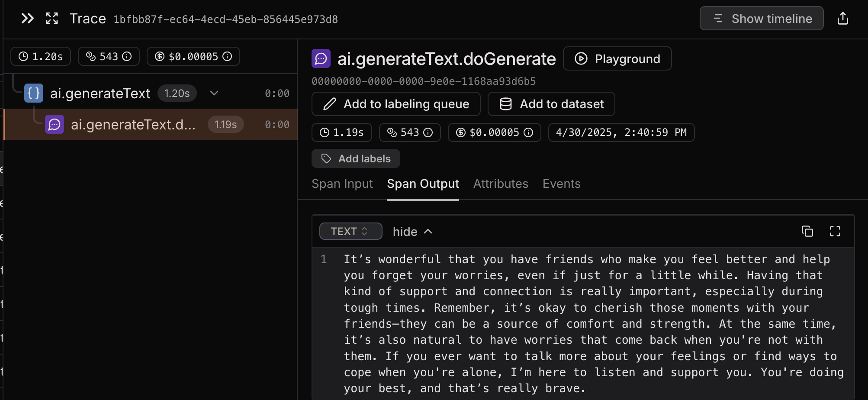Click info icon beside $0.00005 in span details
The height and width of the screenshot is (400, 868).
coord(528,132)
